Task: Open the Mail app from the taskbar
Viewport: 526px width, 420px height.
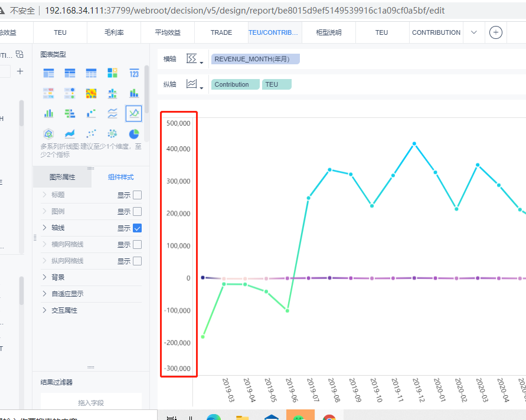Action: [x=272, y=417]
